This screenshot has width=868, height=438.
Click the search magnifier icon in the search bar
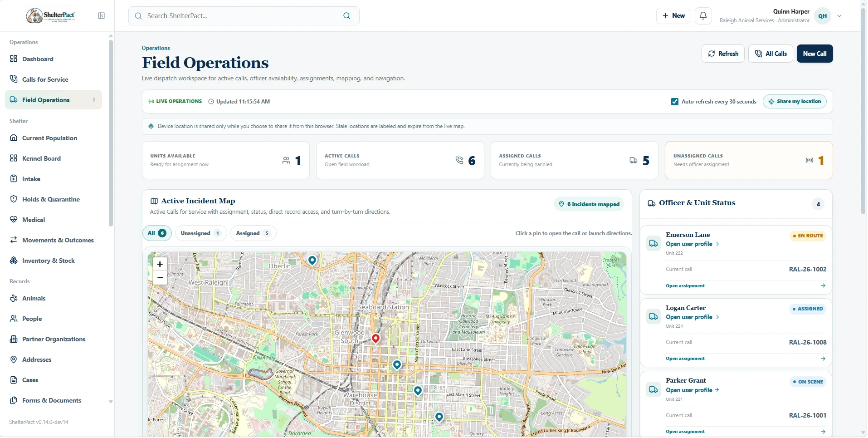pyautogui.click(x=346, y=16)
